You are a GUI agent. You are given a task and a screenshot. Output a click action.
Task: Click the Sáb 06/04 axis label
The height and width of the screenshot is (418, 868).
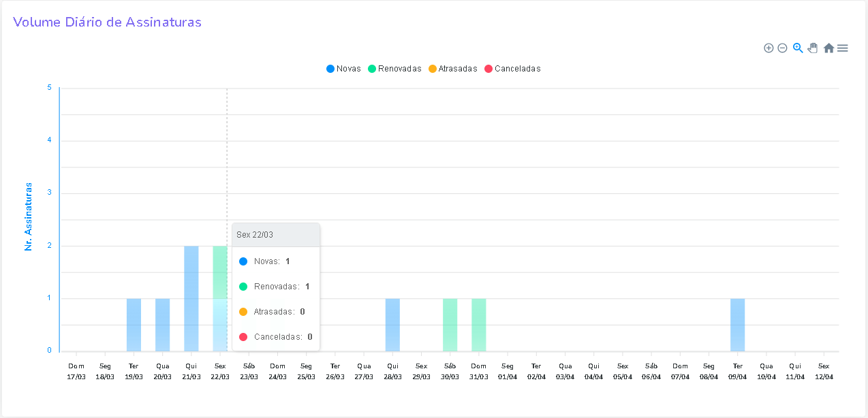click(x=651, y=371)
